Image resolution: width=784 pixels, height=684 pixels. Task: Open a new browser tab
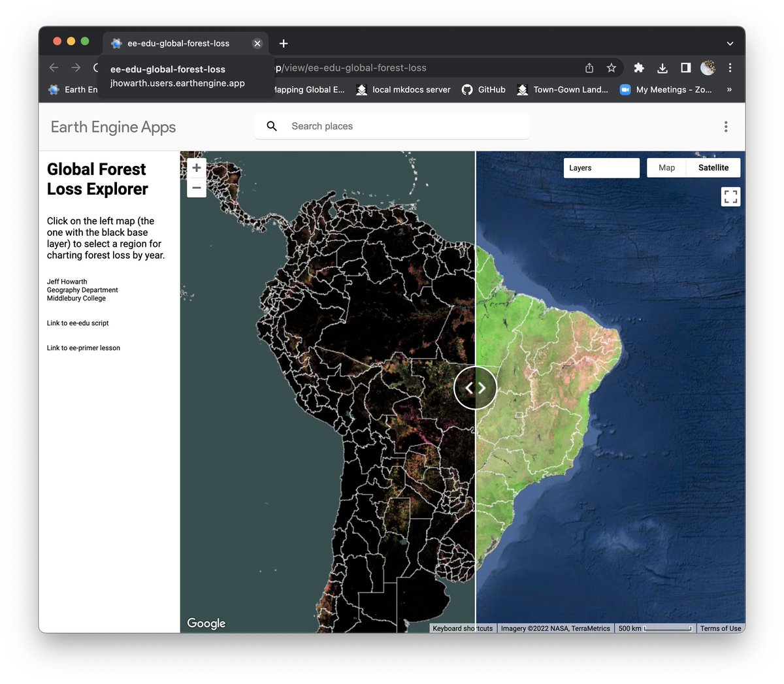[284, 43]
